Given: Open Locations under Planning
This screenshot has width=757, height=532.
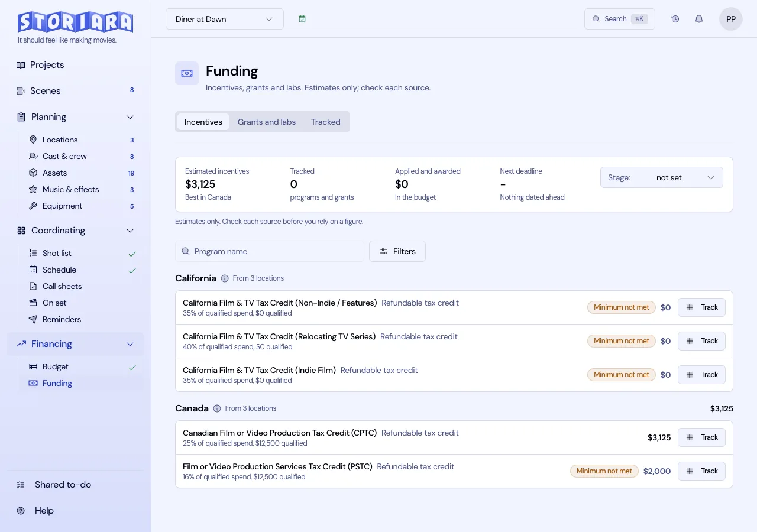Looking at the screenshot, I should [x=81, y=140].
